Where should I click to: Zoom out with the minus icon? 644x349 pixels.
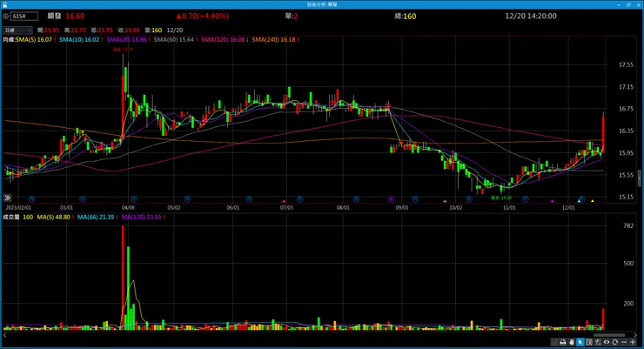624,342
